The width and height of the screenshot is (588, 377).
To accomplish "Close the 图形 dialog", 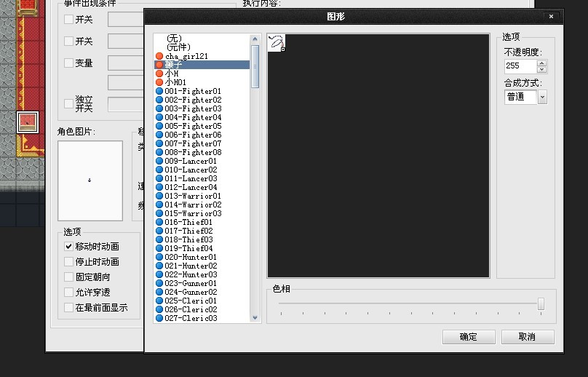I will [x=551, y=17].
